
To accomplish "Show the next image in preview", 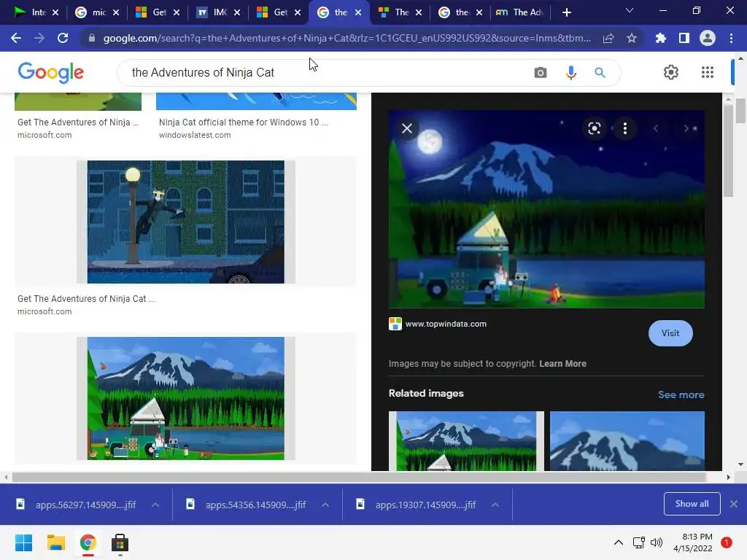I will (x=686, y=128).
